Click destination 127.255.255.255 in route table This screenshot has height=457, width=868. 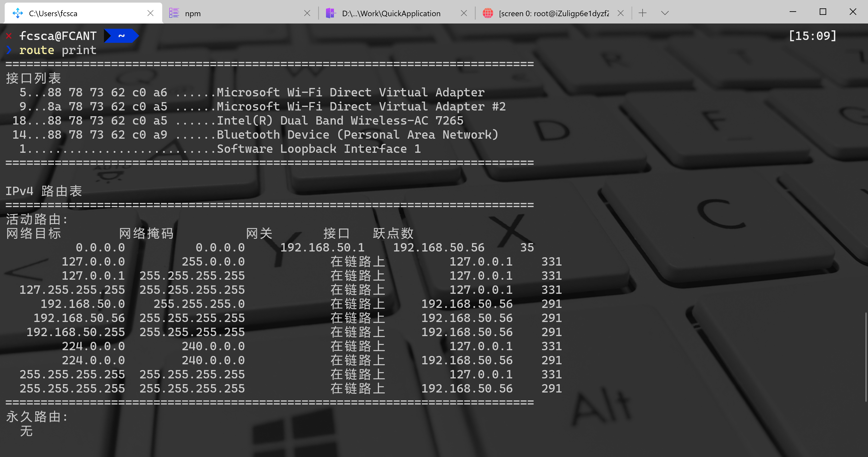72,290
